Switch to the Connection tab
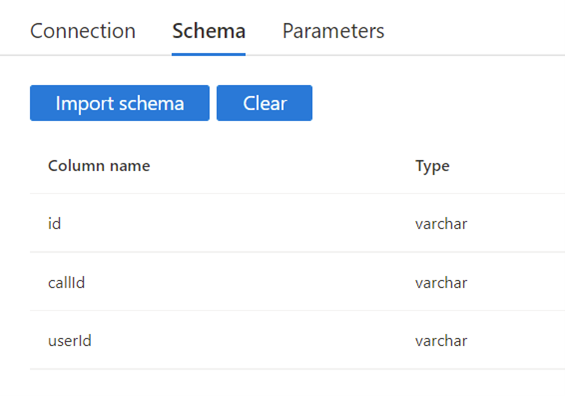The width and height of the screenshot is (565, 396). 83,31
